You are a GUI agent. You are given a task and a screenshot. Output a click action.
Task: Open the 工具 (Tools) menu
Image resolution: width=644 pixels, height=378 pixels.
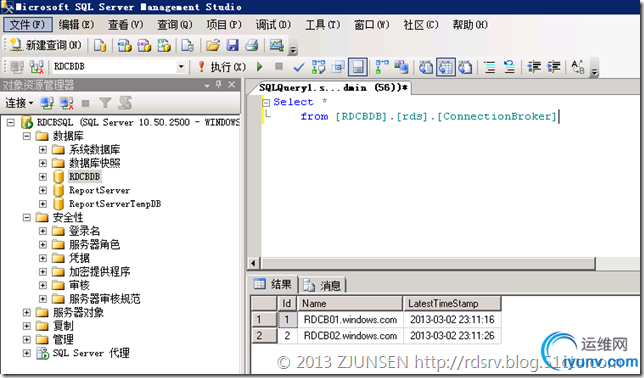click(x=323, y=25)
